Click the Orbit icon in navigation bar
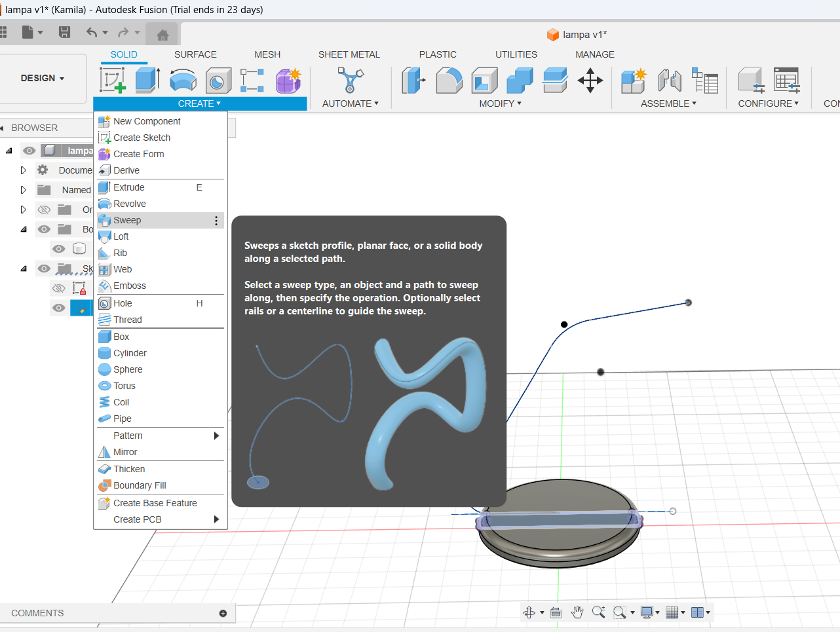The width and height of the screenshot is (840, 632). click(x=529, y=612)
